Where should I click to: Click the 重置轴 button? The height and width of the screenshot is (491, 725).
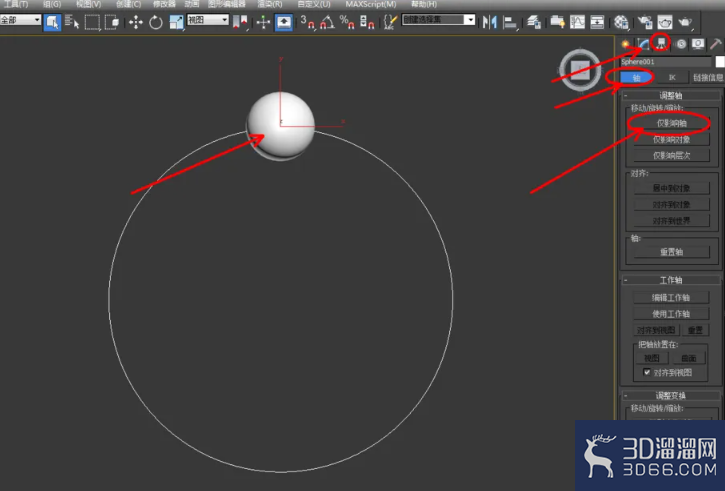(x=671, y=252)
